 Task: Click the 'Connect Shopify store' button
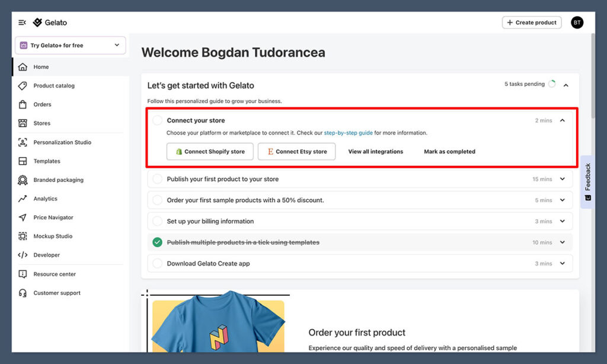click(210, 152)
